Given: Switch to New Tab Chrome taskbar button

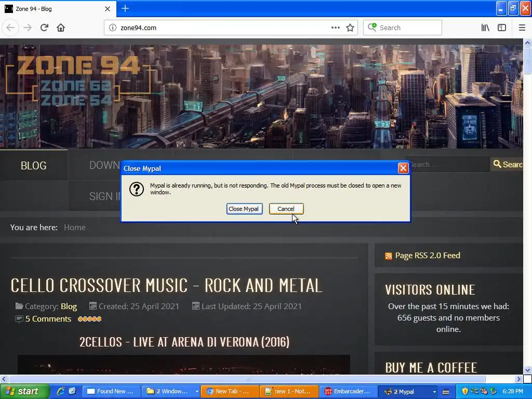Looking at the screenshot, I should tap(230, 391).
